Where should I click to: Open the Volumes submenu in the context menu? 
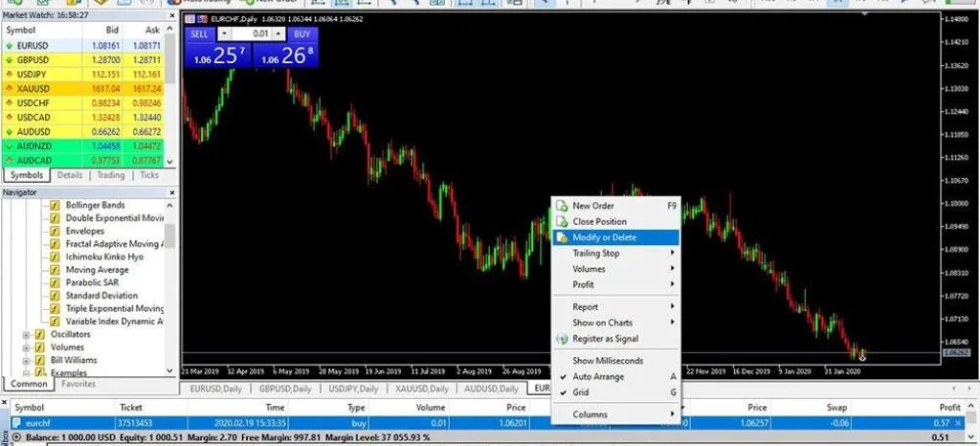point(616,269)
